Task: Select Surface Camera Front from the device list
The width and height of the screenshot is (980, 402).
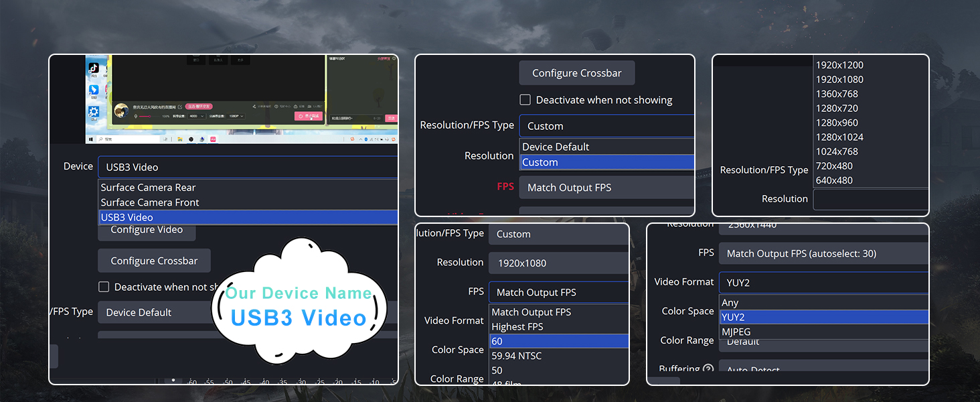Action: [149, 202]
